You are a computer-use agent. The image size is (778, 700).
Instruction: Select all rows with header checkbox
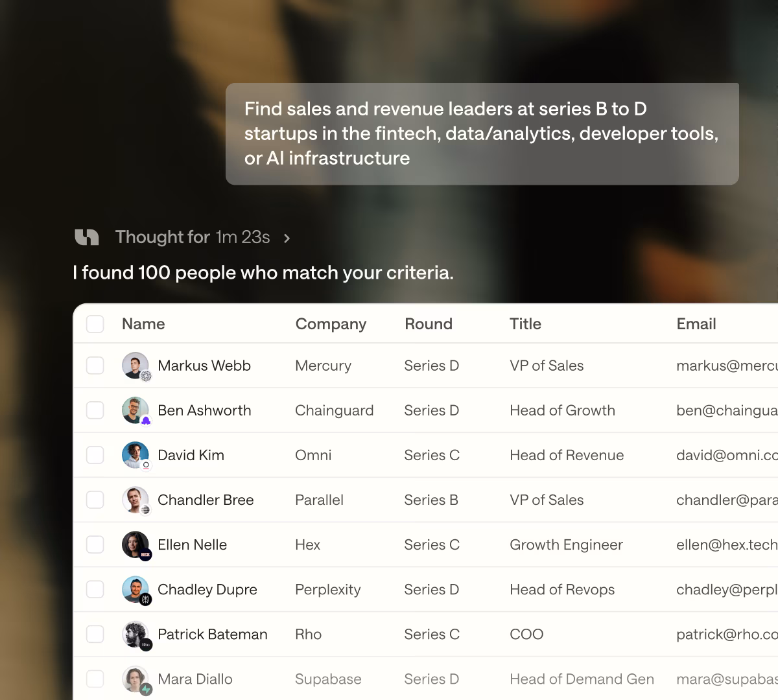95,324
